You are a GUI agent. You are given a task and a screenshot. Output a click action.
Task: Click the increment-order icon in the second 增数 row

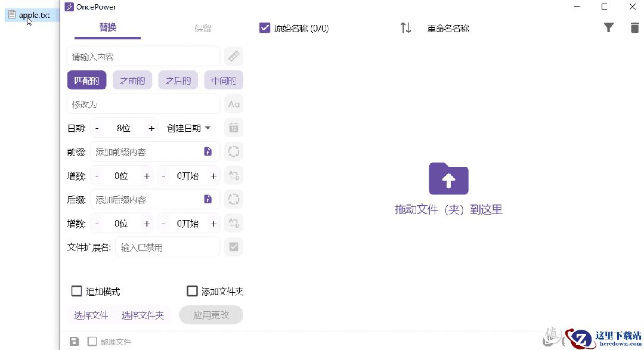click(234, 223)
